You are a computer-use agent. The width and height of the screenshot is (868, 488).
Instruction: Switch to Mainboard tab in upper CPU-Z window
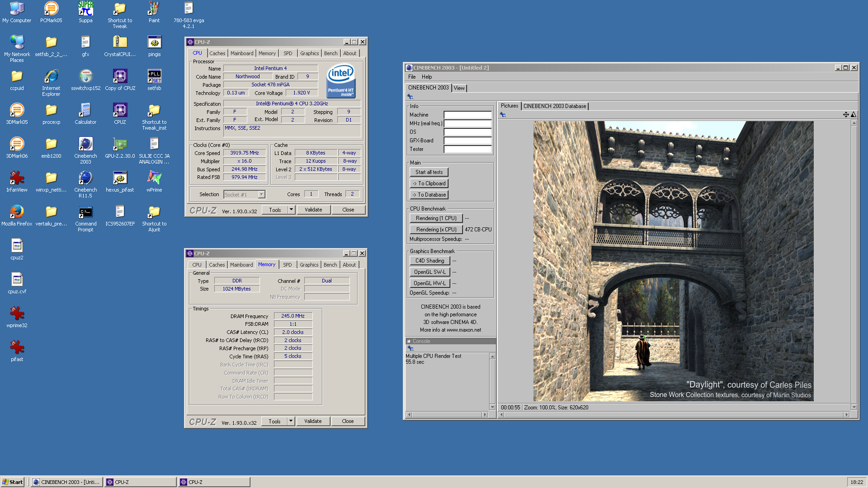[242, 53]
